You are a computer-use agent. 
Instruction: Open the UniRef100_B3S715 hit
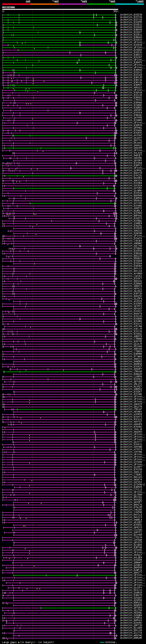(131, 20)
